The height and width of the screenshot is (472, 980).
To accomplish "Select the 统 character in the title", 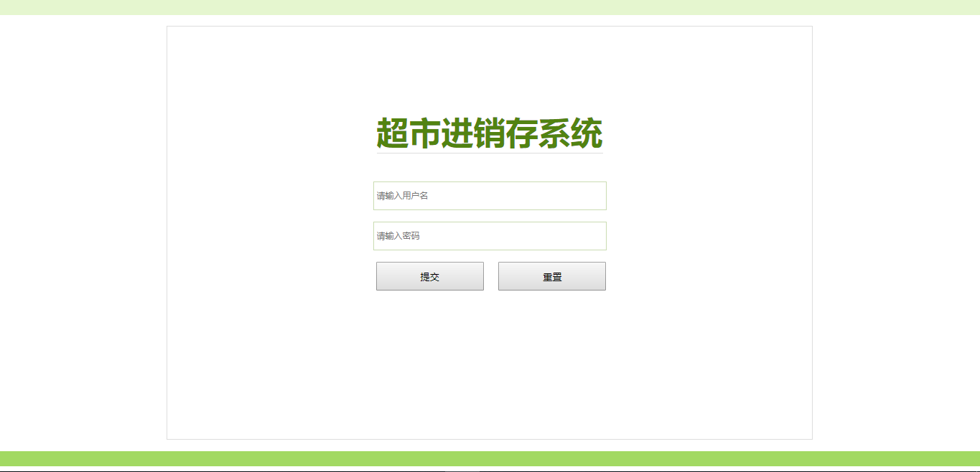I will tap(587, 133).
